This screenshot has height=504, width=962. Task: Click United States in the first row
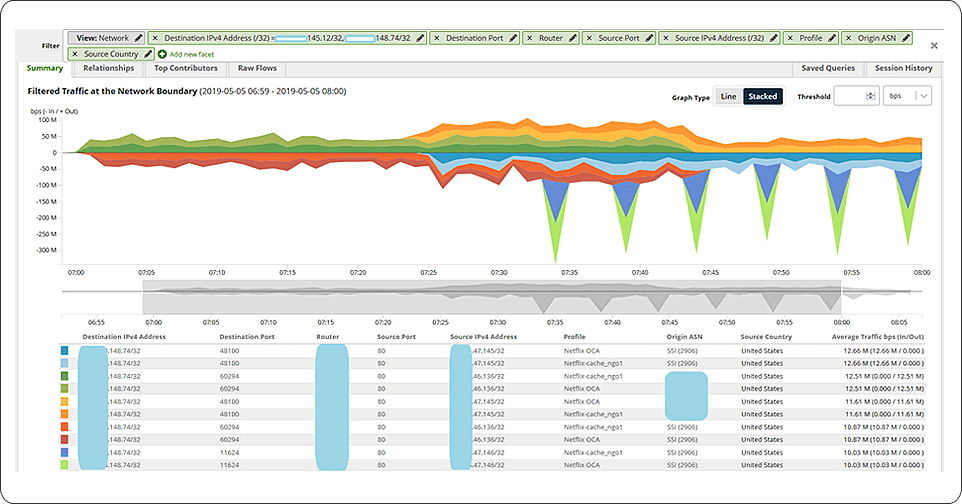point(762,351)
